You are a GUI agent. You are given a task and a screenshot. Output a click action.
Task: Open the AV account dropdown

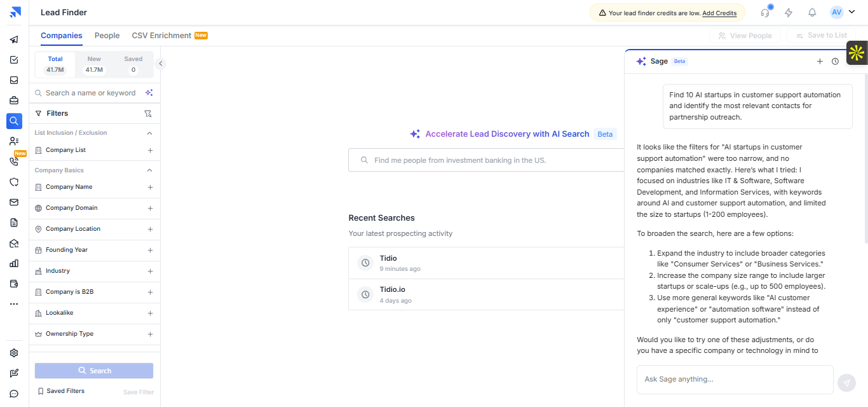point(843,12)
